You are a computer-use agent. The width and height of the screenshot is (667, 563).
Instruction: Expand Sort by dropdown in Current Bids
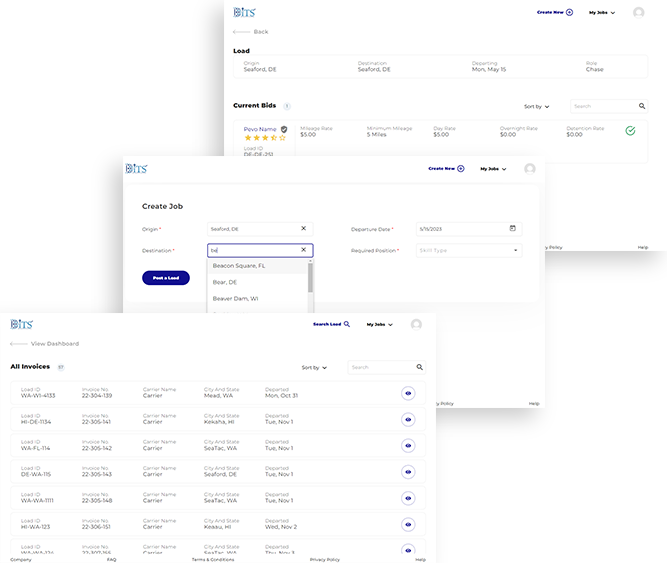[x=537, y=106]
